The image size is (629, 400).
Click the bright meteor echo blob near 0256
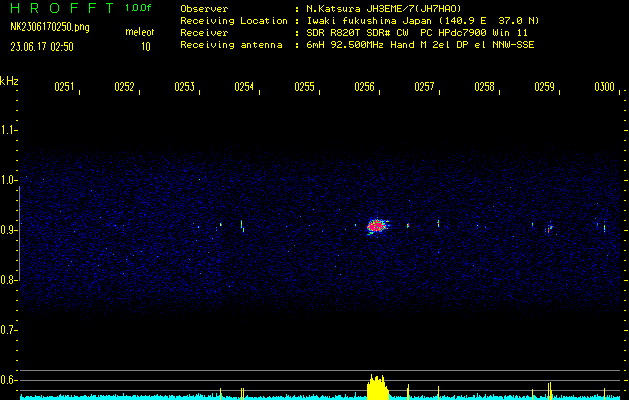tap(377, 227)
